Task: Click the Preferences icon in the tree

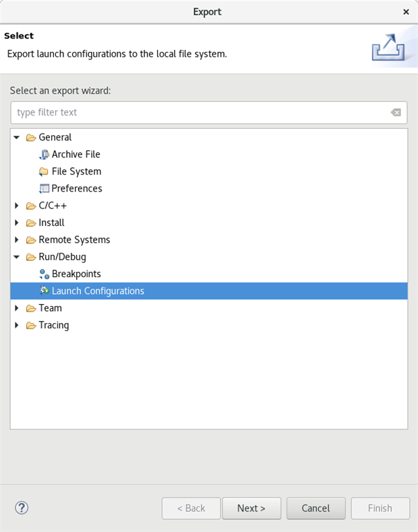Action: pyautogui.click(x=44, y=189)
